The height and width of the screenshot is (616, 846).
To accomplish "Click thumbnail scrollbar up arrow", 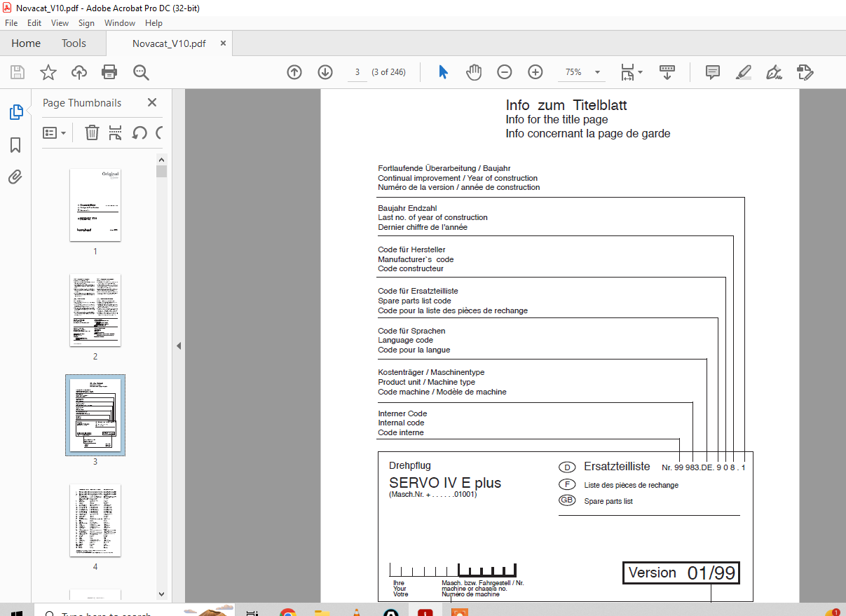I will coord(161,160).
